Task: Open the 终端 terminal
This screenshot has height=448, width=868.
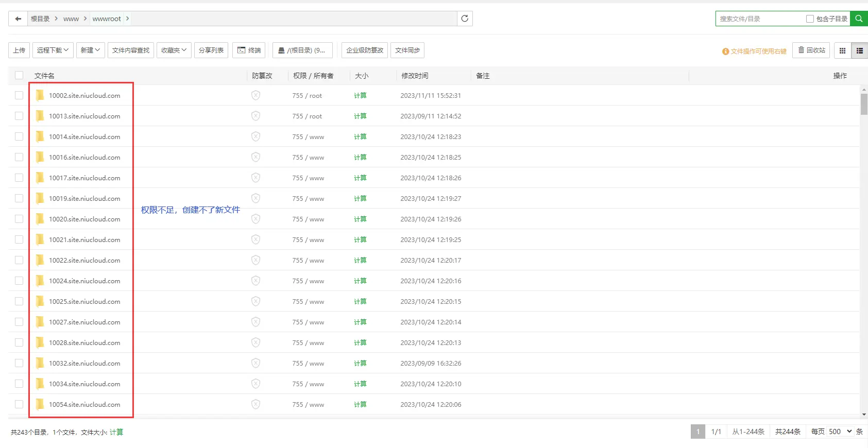Action: click(249, 50)
